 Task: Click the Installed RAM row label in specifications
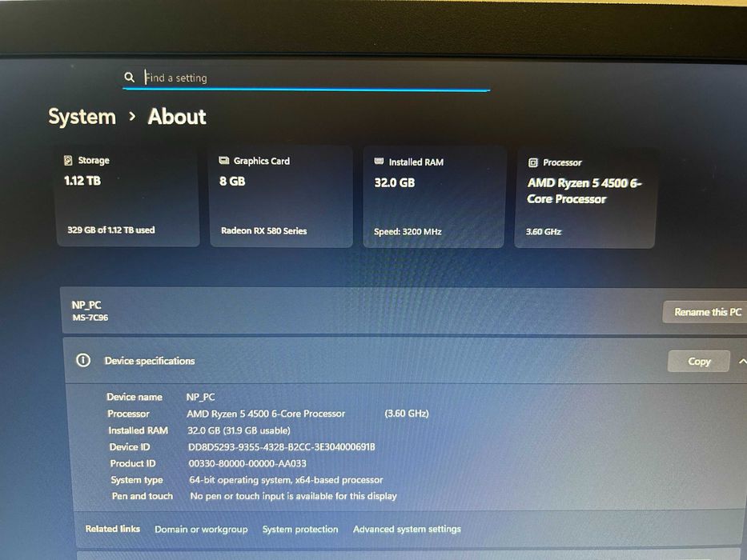[139, 430]
